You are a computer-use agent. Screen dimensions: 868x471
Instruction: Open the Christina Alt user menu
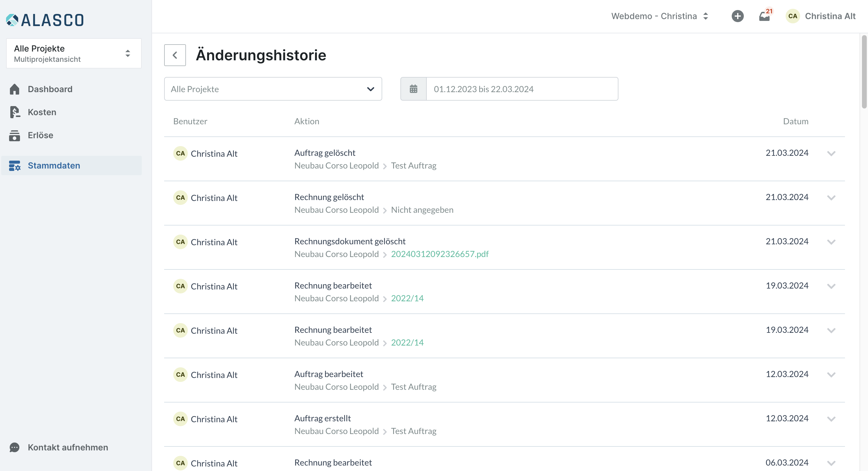coord(820,16)
